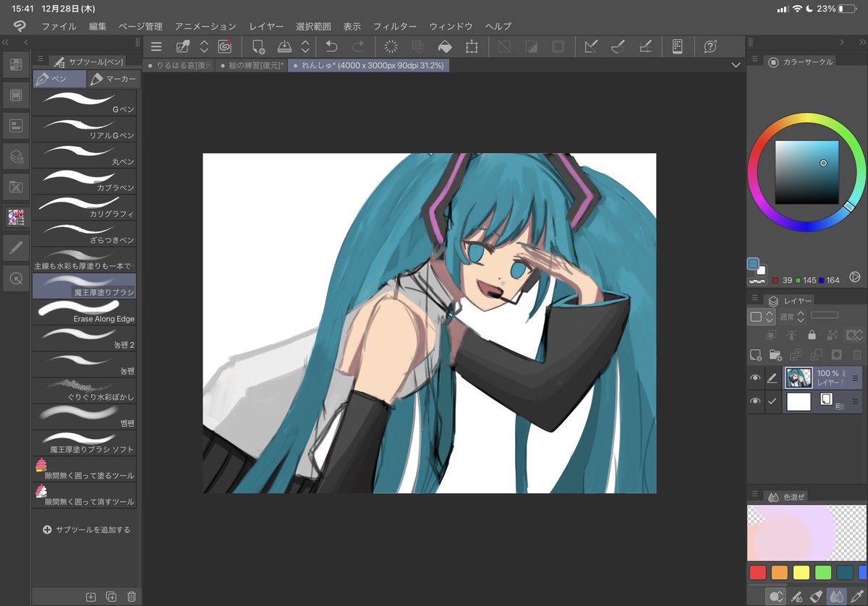
Task: Undo the last action with the arrow
Action: (331, 46)
